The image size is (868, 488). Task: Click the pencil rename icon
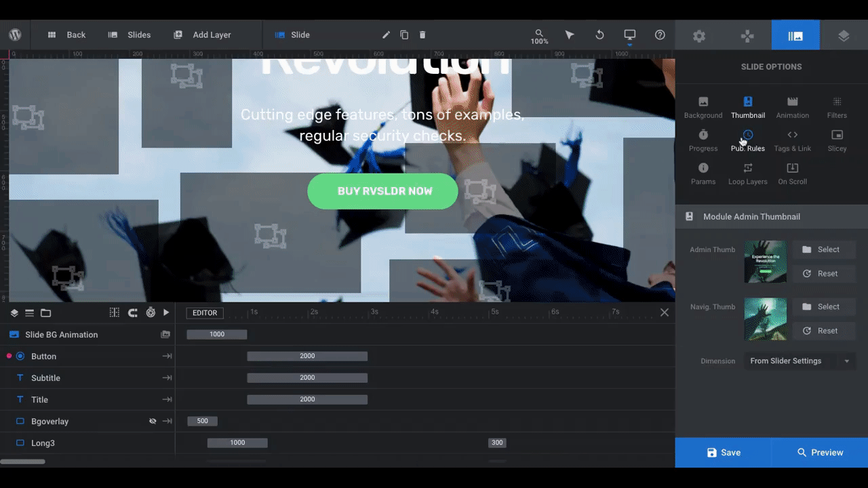coord(386,35)
